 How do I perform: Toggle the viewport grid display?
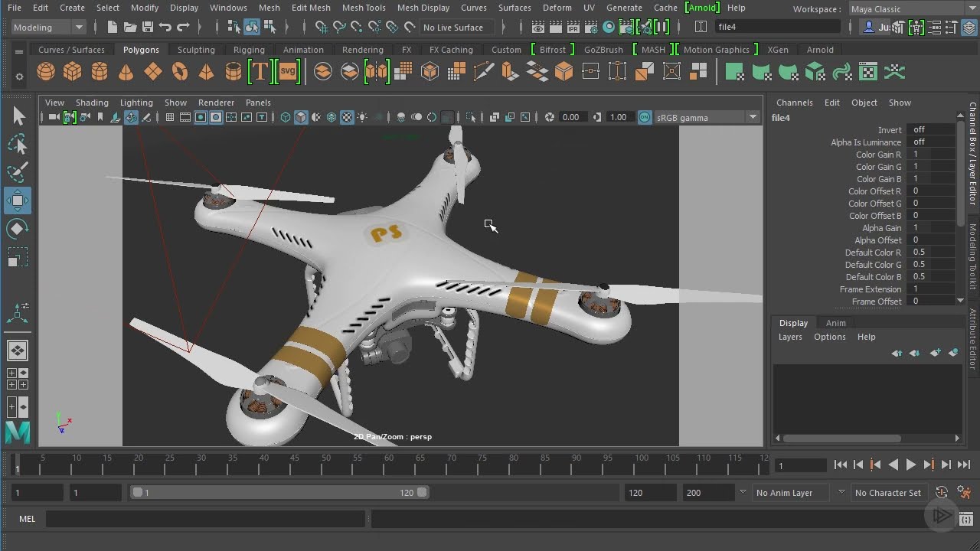click(170, 117)
